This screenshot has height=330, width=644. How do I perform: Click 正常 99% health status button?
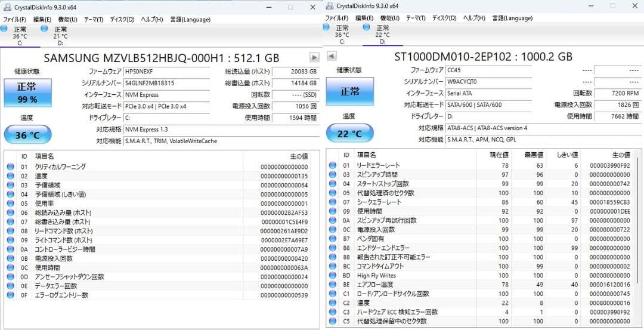coord(28,93)
